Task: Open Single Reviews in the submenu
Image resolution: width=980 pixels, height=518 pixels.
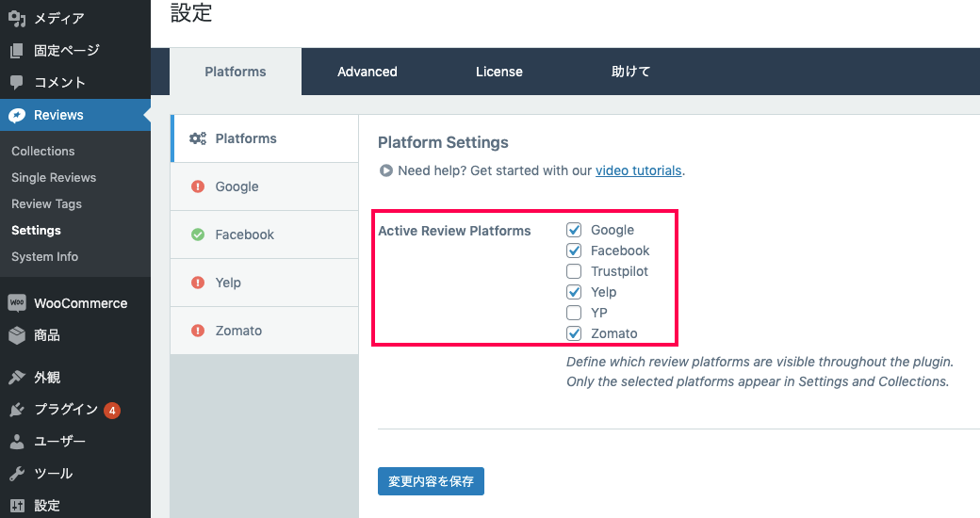Action: tap(54, 177)
